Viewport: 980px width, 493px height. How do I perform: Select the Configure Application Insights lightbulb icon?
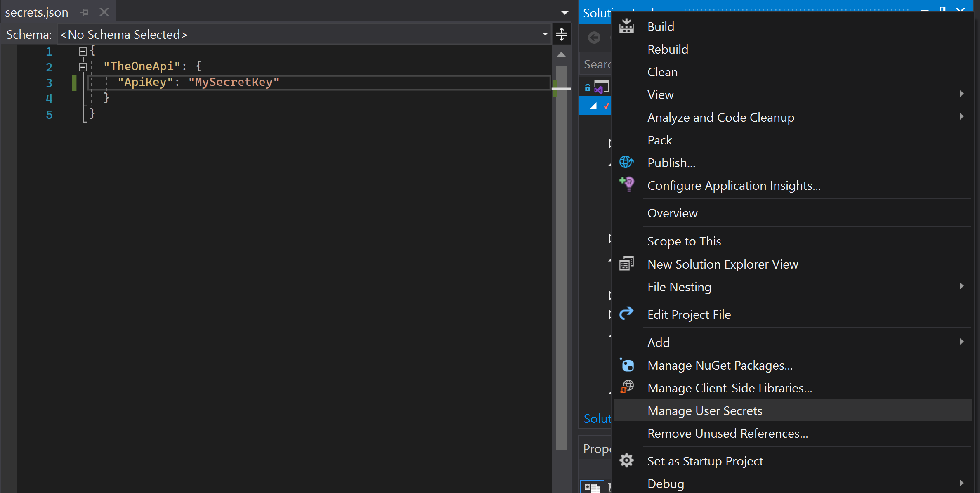[627, 184]
